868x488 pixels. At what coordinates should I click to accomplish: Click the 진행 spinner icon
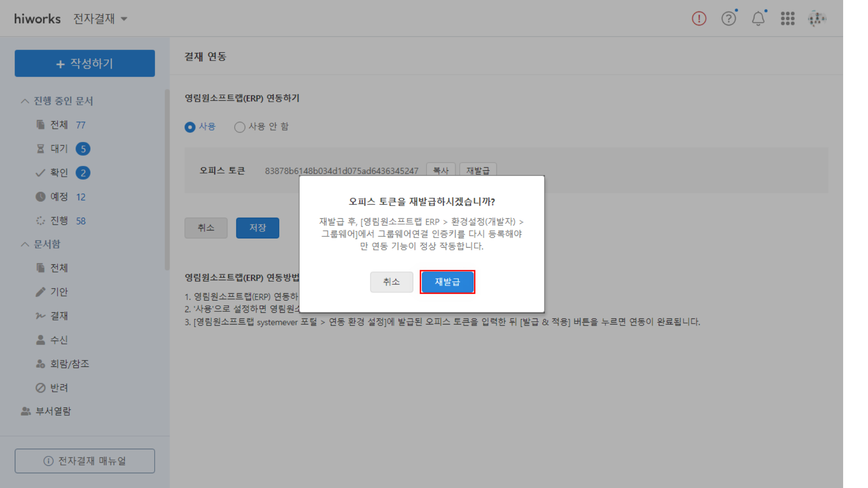coord(41,221)
